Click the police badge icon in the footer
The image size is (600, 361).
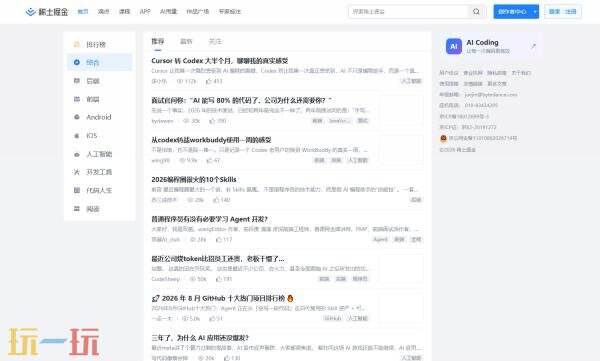point(443,138)
